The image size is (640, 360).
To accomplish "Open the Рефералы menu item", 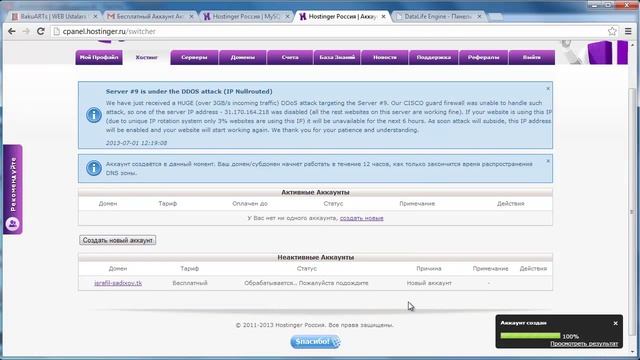I will pos(483,58).
